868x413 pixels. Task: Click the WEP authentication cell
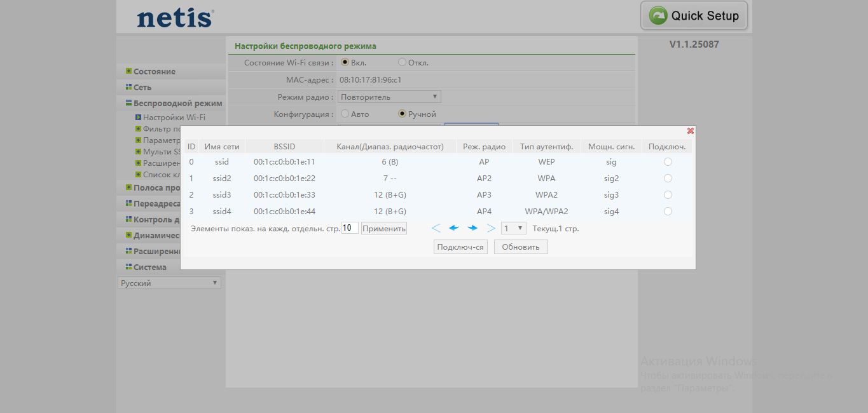tap(546, 162)
